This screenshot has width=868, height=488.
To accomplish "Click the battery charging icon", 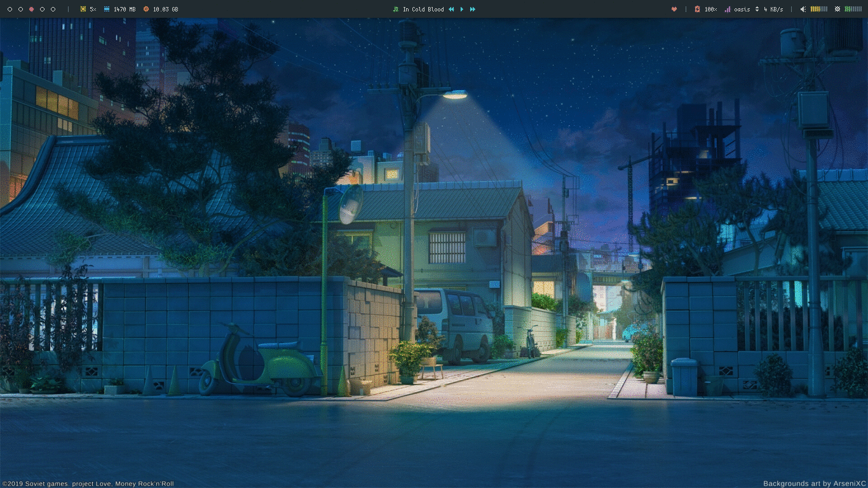I will click(x=697, y=10).
